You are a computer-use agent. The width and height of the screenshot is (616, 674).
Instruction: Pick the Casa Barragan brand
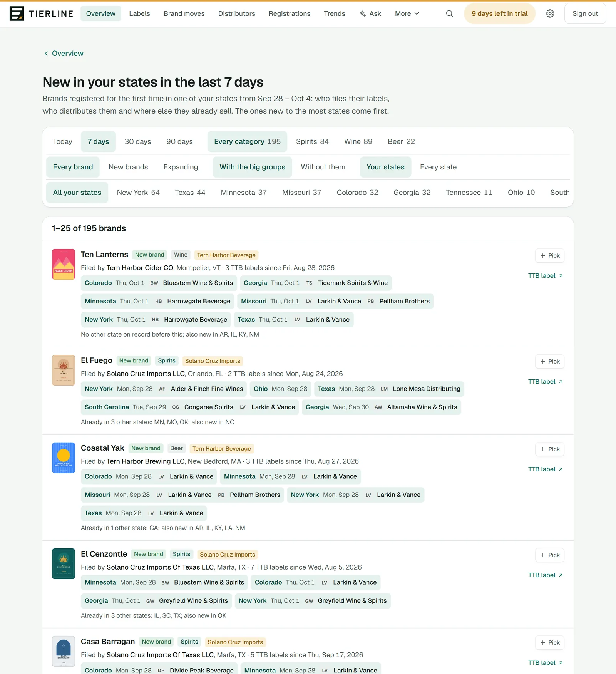click(x=550, y=643)
